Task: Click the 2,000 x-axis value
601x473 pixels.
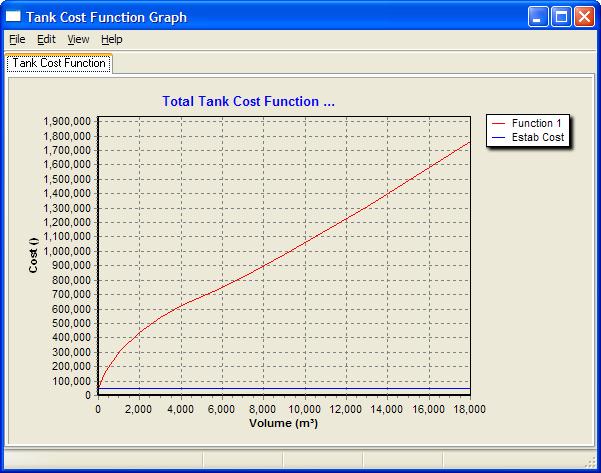Action: click(x=138, y=409)
